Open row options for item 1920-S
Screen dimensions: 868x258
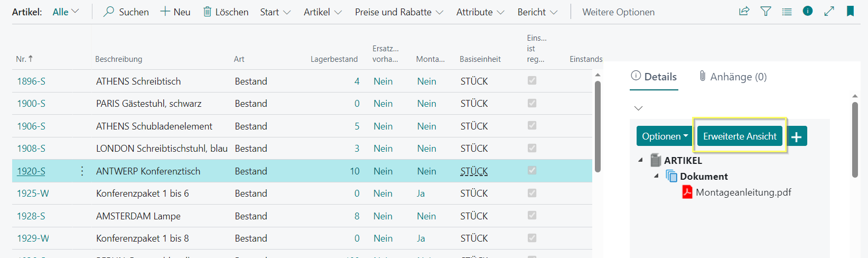click(x=82, y=171)
